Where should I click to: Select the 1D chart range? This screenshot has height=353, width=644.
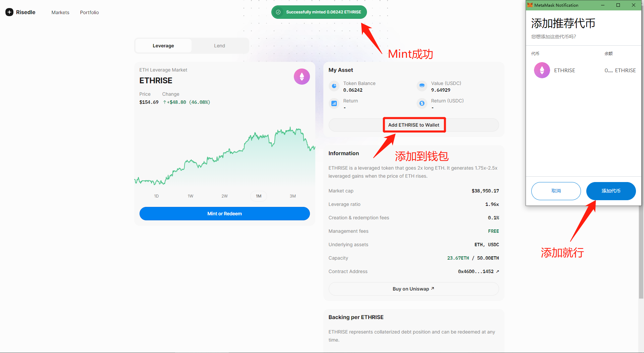pyautogui.click(x=156, y=196)
